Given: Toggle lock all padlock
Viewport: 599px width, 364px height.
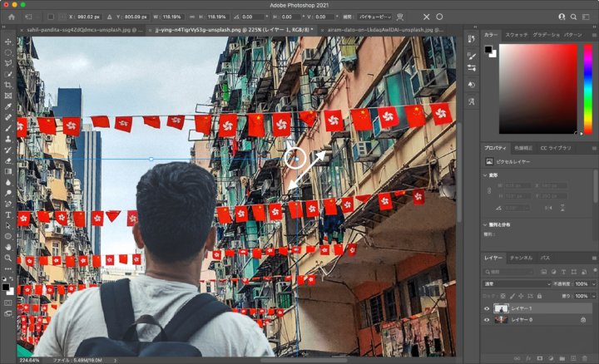Looking at the screenshot, I should tap(539, 296).
